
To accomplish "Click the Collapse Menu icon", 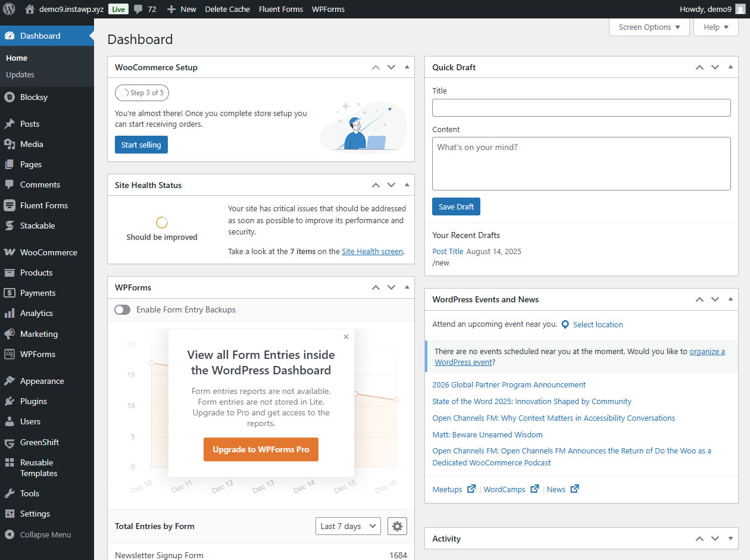I will [10, 534].
